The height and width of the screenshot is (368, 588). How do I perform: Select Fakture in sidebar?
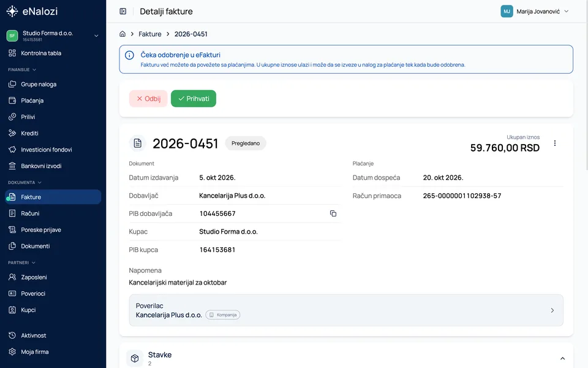point(53,197)
